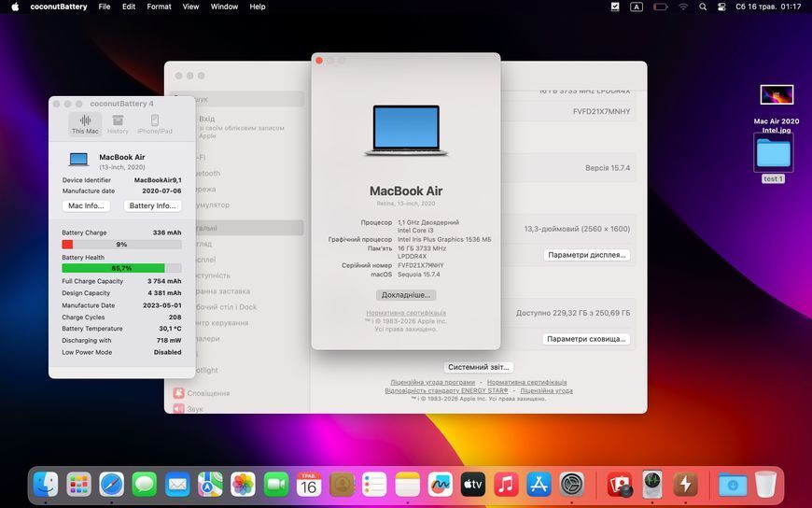Viewport: 812px width, 508px height.
Task: Select test 1 folder on desktop
Action: click(x=773, y=158)
